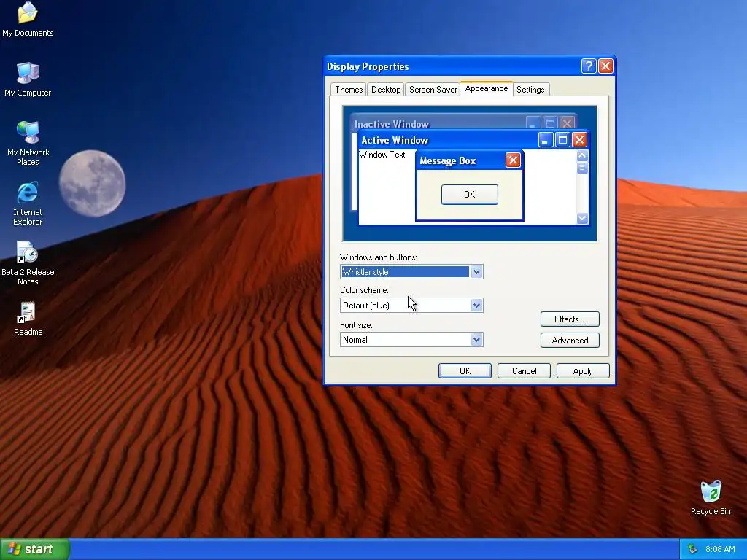
Task: Switch to the Desktop tab
Action: 385,90
